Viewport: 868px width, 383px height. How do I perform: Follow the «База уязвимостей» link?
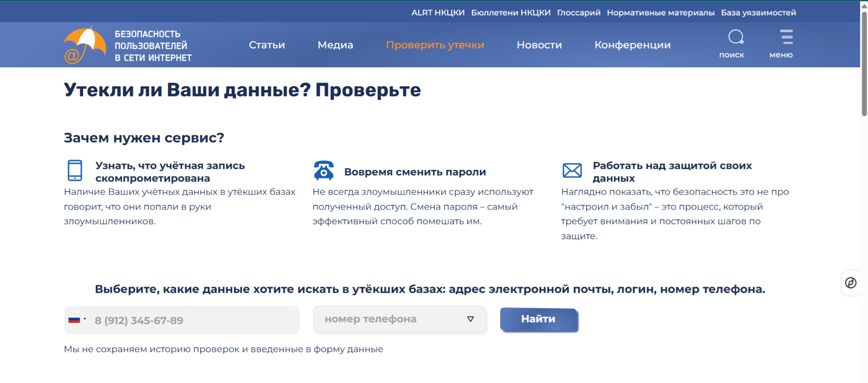click(758, 13)
